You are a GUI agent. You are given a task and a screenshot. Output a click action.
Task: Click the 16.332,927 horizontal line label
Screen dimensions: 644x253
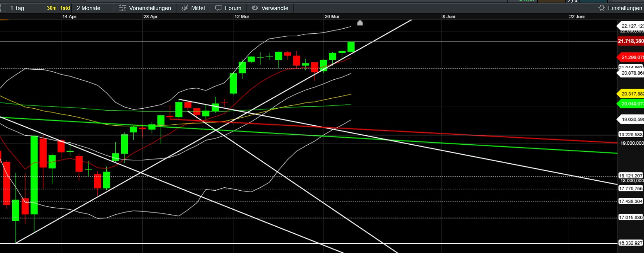631,243
